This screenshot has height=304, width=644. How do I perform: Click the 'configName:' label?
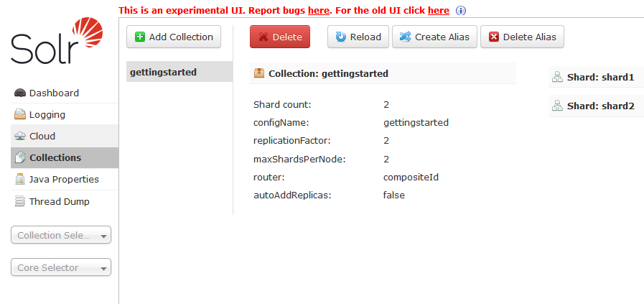coord(281,123)
